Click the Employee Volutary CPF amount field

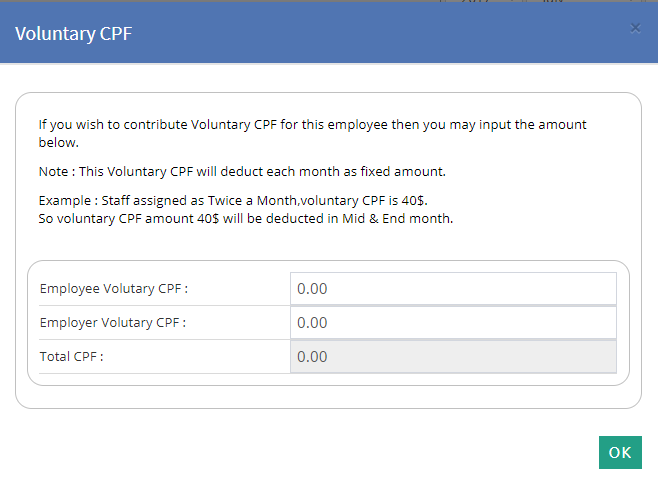(452, 289)
